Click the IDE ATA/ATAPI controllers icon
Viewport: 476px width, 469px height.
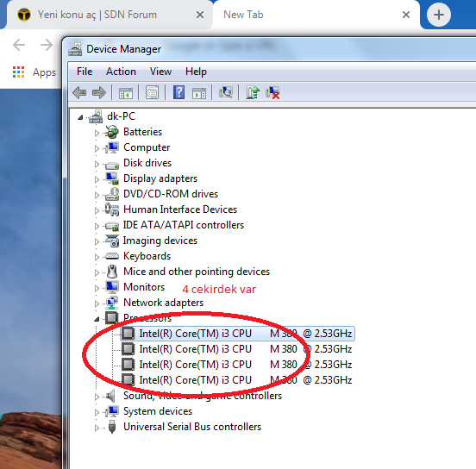(x=112, y=226)
